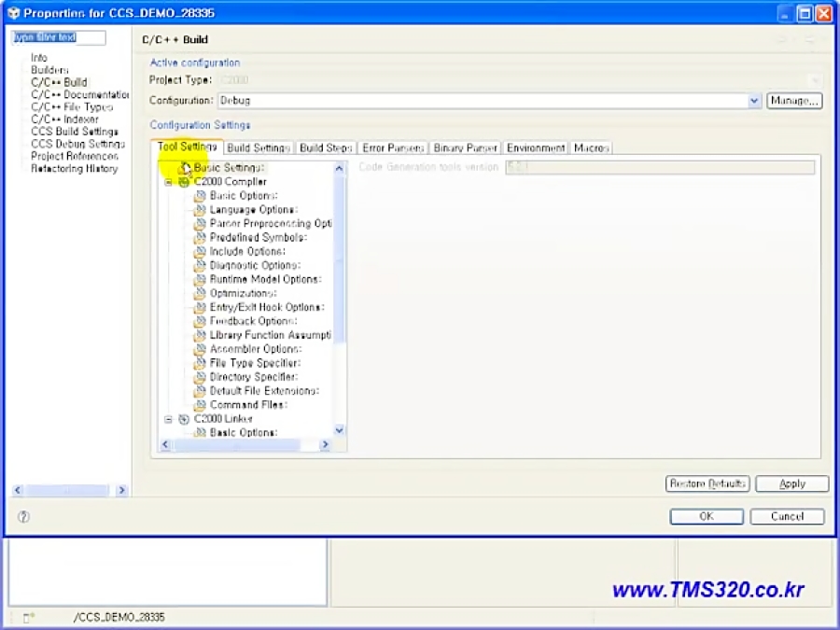
Task: Open the Configuration dropdown showing Debug
Action: point(754,100)
